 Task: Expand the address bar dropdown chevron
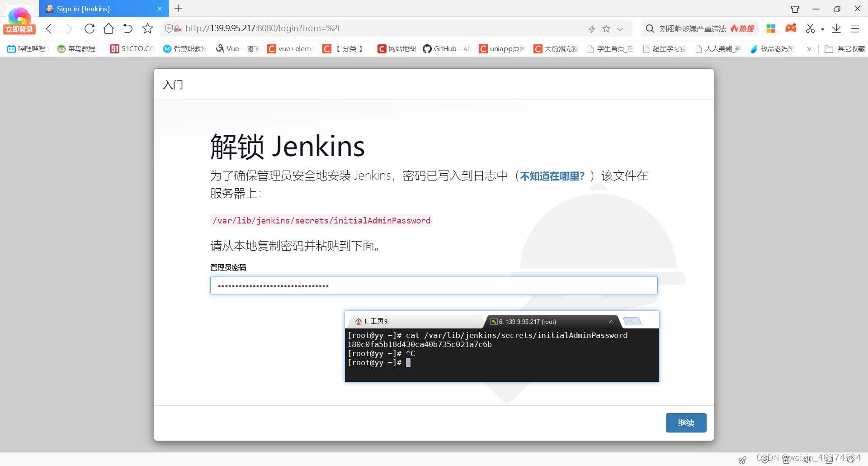[620, 29]
